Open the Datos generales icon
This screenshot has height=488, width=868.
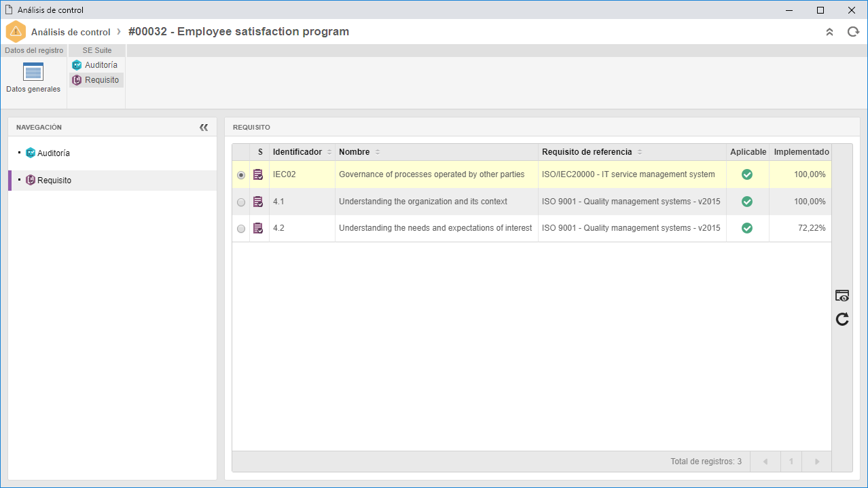coord(33,71)
